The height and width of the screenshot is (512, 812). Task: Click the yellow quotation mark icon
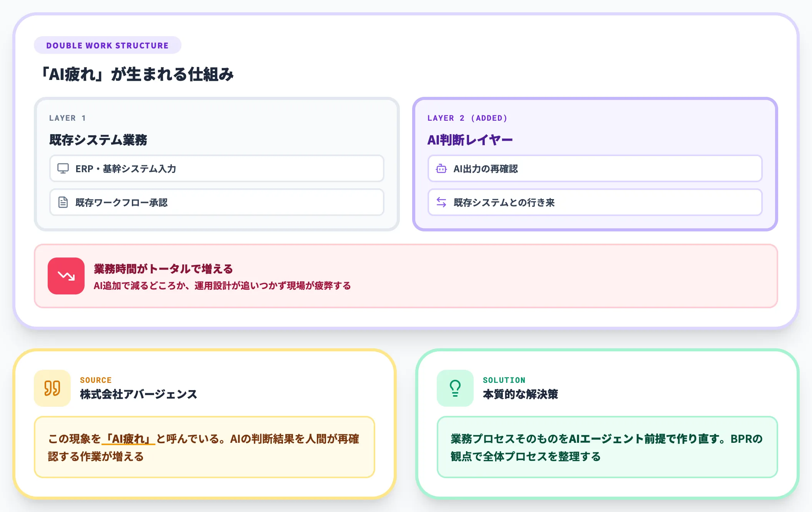[x=52, y=388]
